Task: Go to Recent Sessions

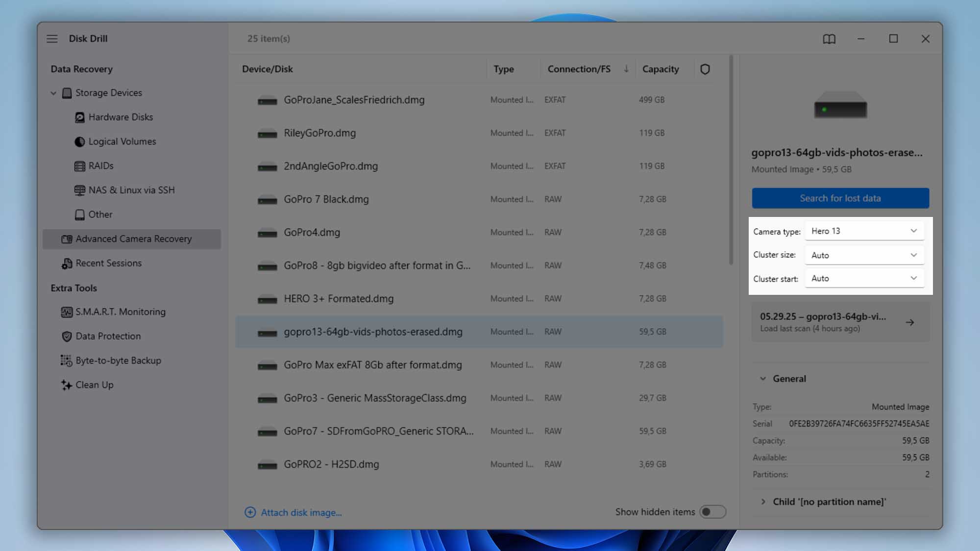Action: point(108,263)
